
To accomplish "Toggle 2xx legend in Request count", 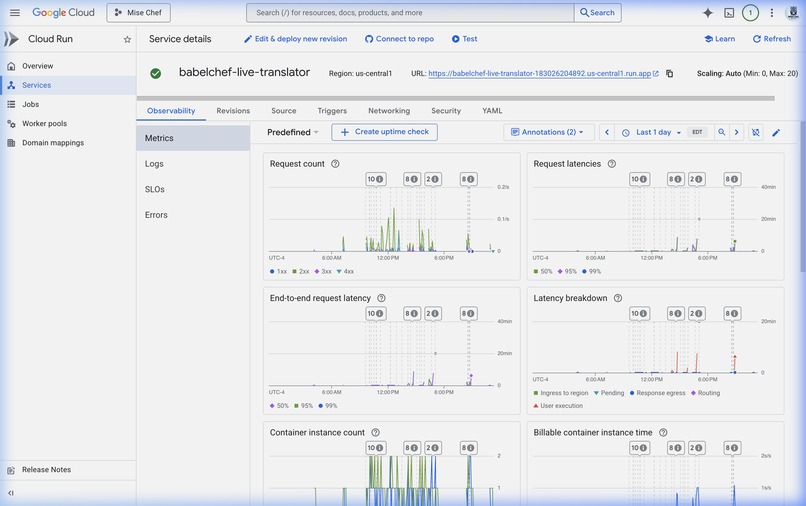I will click(301, 271).
